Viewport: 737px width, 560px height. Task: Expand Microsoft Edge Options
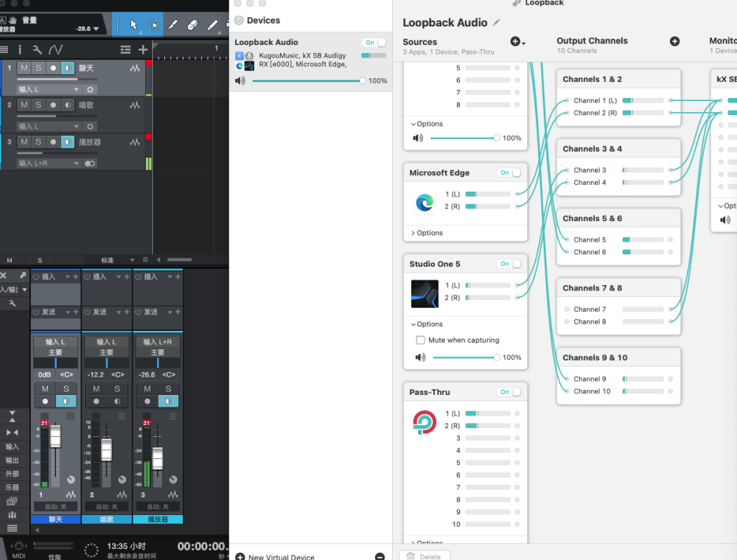tap(427, 233)
